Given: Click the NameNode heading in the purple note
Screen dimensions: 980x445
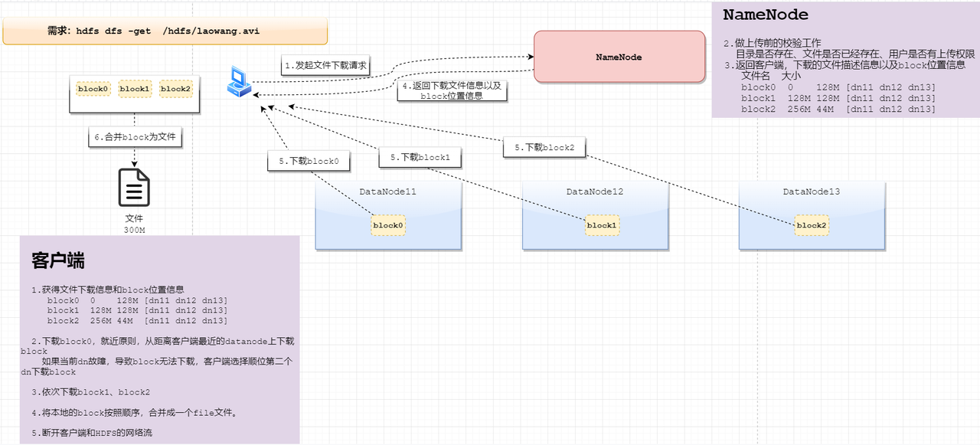Looking at the screenshot, I should click(x=766, y=15).
